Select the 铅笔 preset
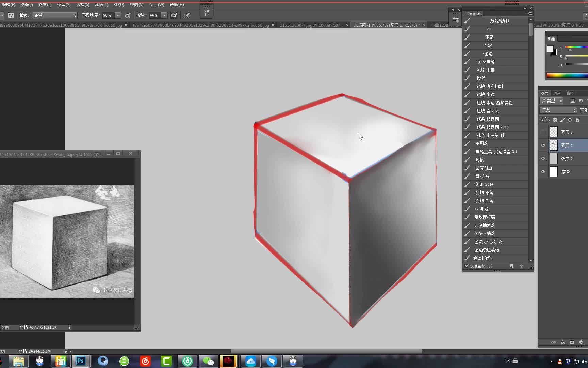The height and width of the screenshot is (368, 588). [x=495, y=78]
